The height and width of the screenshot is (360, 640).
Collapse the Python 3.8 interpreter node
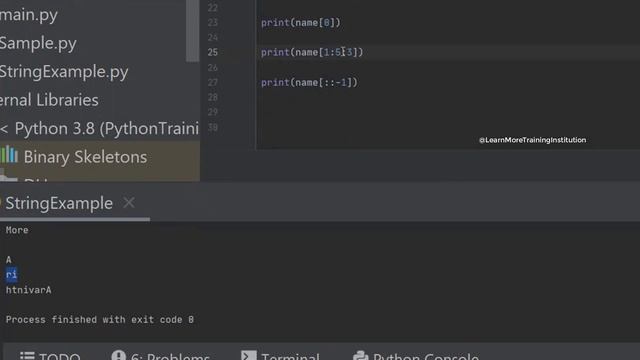tap(4, 129)
